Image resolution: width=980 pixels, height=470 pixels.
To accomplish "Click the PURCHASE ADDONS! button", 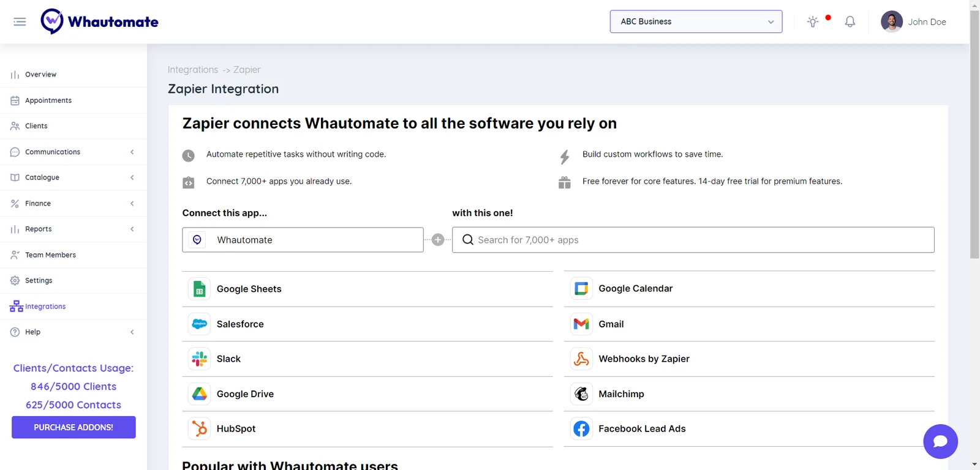I will pos(73,427).
